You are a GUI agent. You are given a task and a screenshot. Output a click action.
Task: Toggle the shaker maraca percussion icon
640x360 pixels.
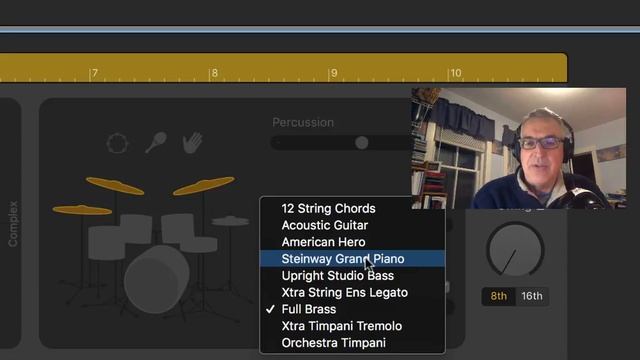156,142
